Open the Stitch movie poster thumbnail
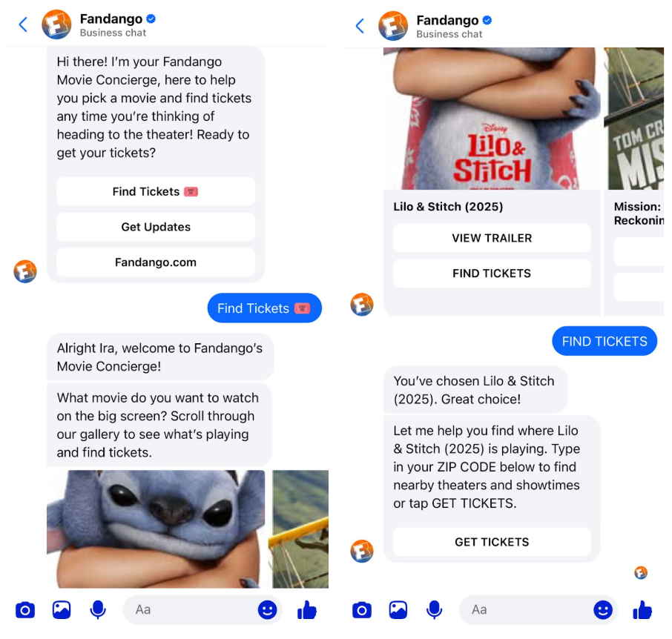This screenshot has height=639, width=672. [x=156, y=529]
